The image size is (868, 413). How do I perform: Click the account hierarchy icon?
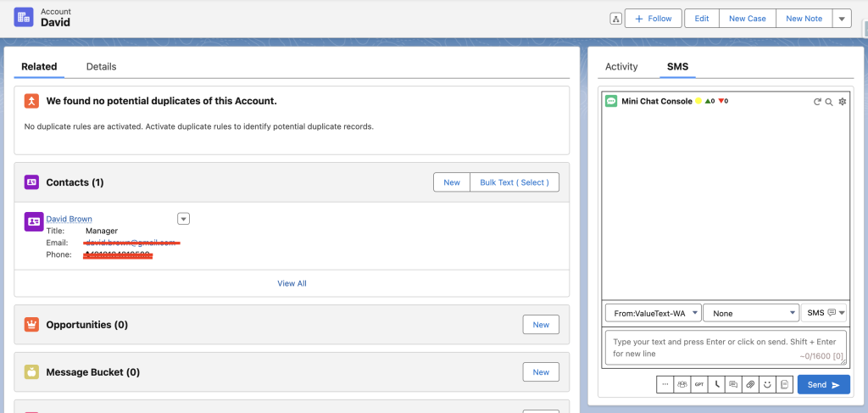pos(615,19)
